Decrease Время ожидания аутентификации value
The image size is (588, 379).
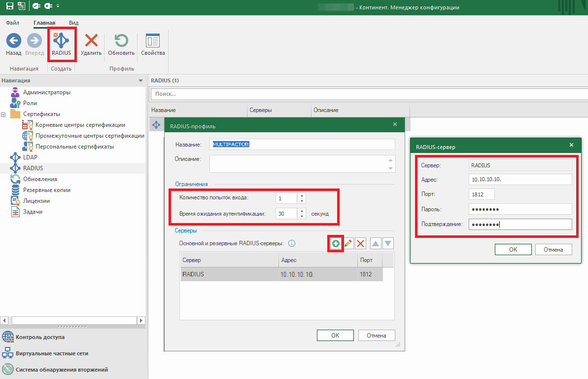pos(302,216)
